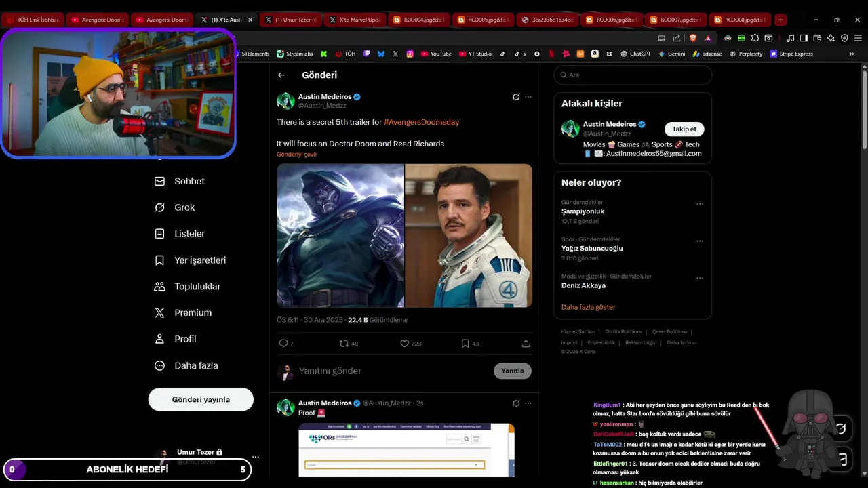Click Daha fazla göster link
868x488 pixels.
tap(589, 307)
